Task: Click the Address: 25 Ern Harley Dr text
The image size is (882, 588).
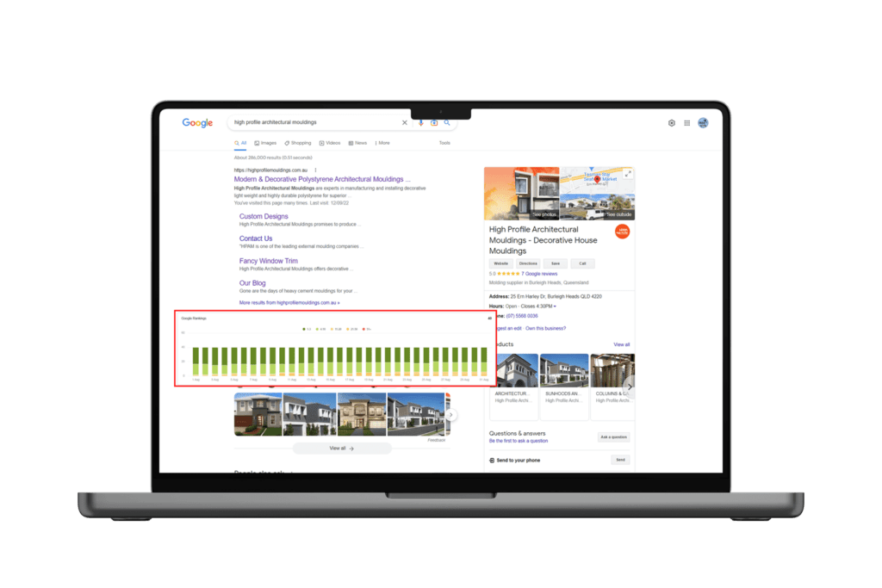Action: tap(545, 296)
